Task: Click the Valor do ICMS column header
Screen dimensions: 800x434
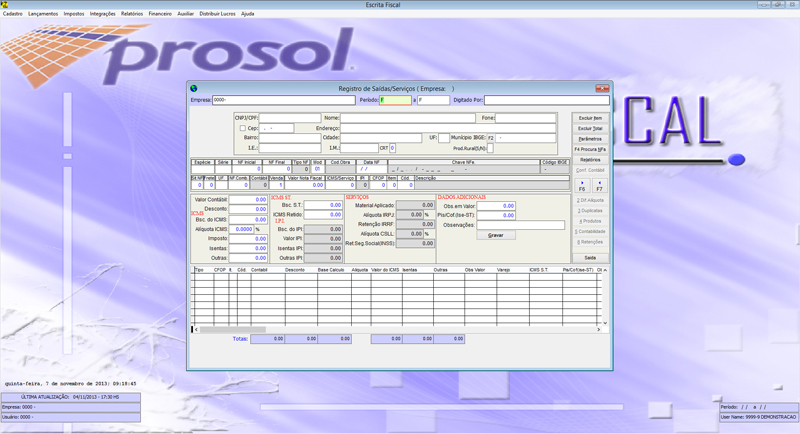Action: pos(385,270)
